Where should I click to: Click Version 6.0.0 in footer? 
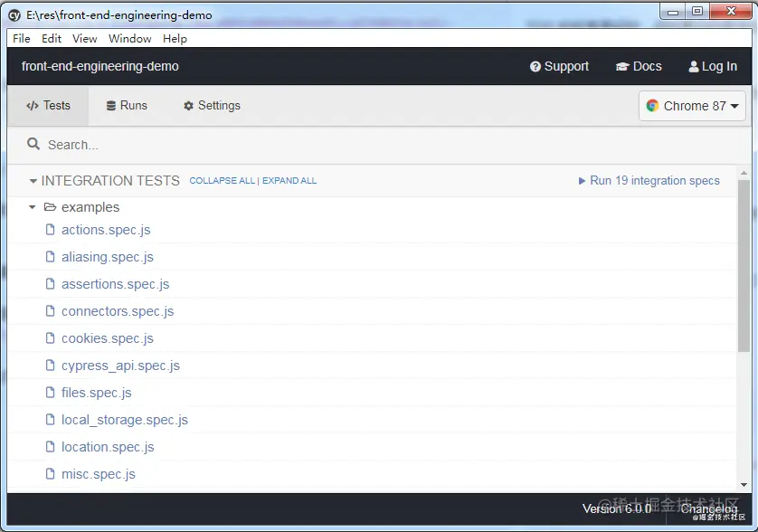point(617,508)
